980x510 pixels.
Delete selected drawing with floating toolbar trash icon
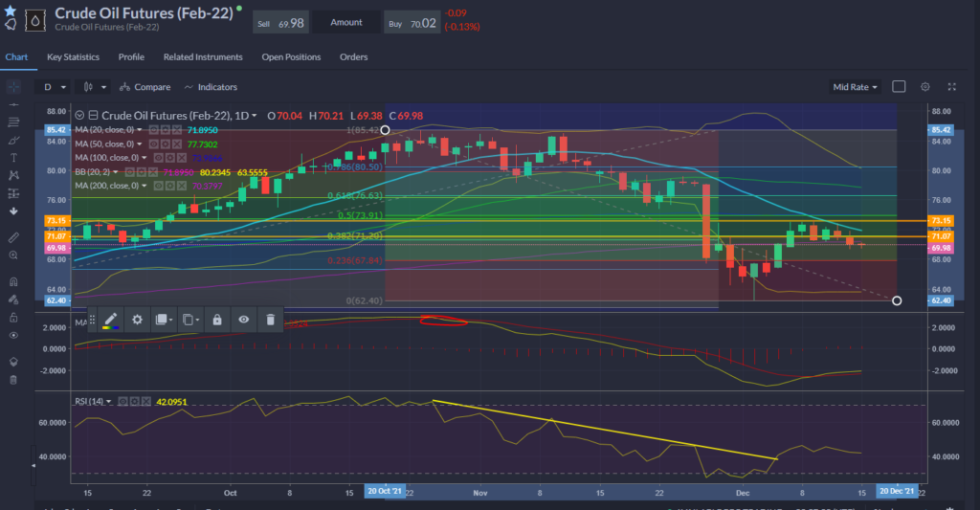tap(271, 320)
